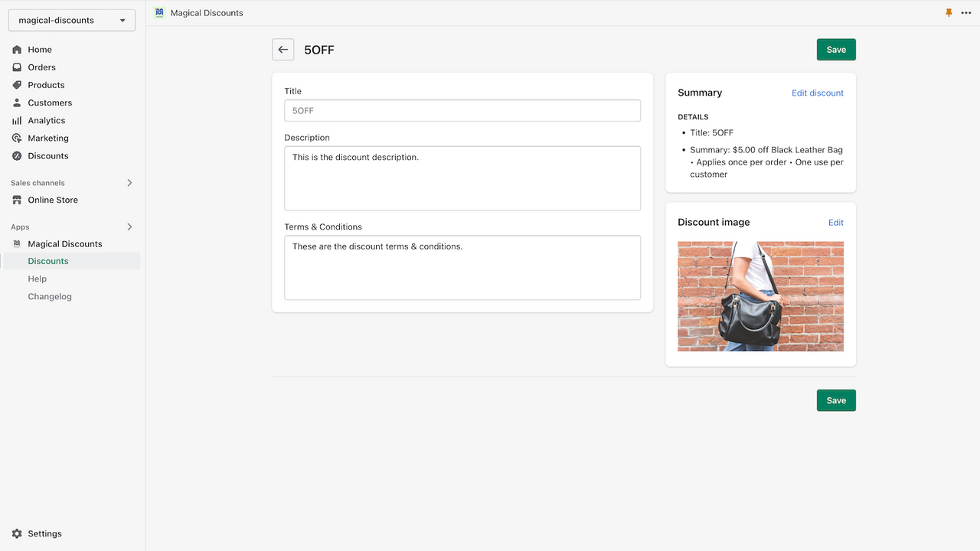Click the Summary card heading
The image size is (980, 551).
click(x=700, y=93)
